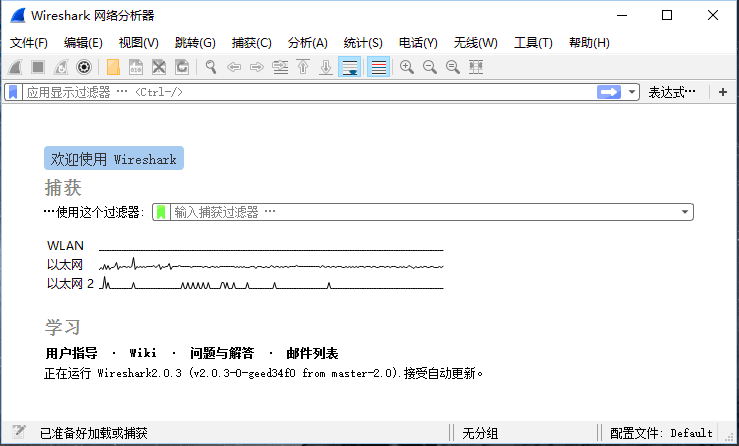Open the 捕获(C) menu
739x446 pixels.
252,43
